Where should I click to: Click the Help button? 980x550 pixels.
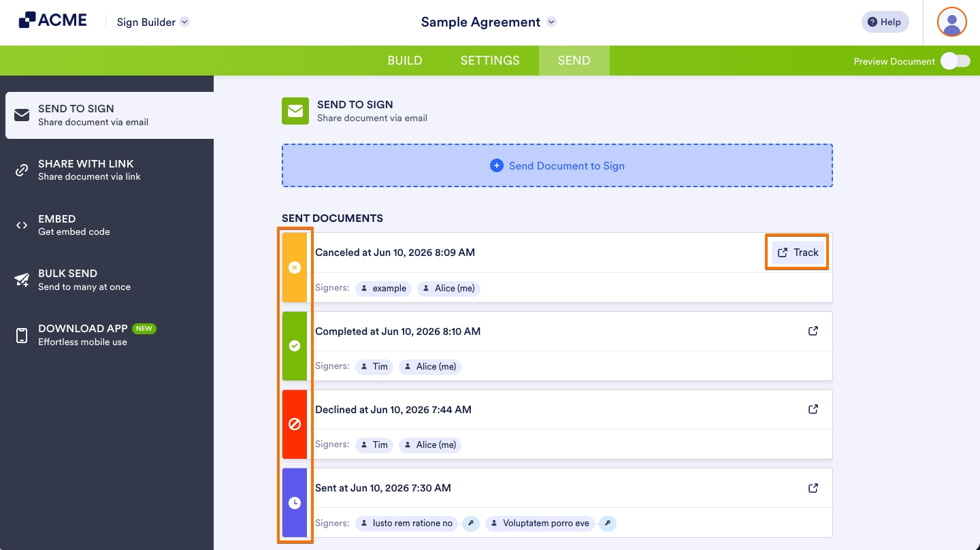[x=885, y=22]
